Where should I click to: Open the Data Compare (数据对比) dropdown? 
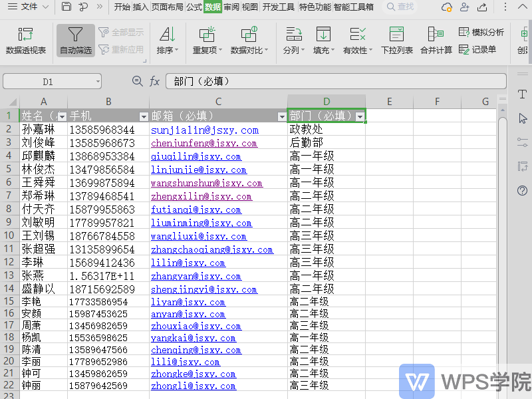coord(249,41)
